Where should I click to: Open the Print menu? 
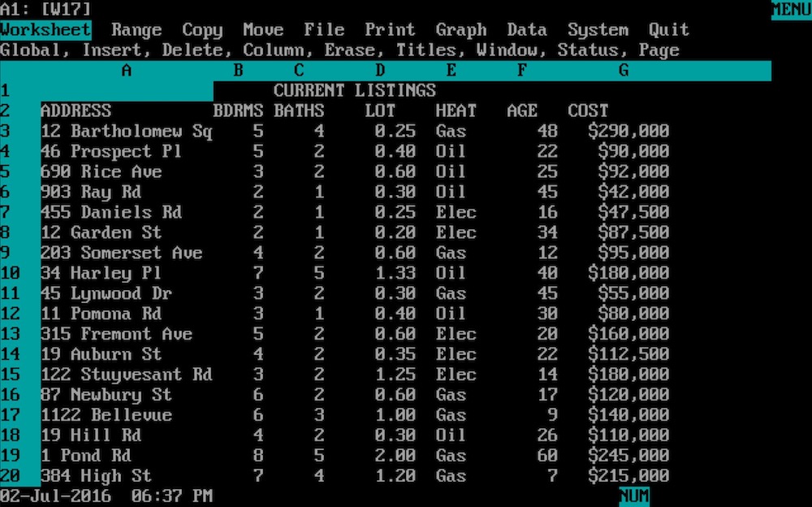pos(389,30)
